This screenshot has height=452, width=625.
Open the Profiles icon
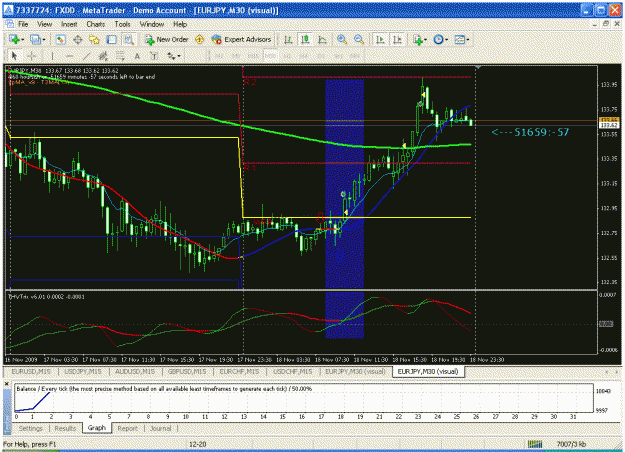click(35, 39)
